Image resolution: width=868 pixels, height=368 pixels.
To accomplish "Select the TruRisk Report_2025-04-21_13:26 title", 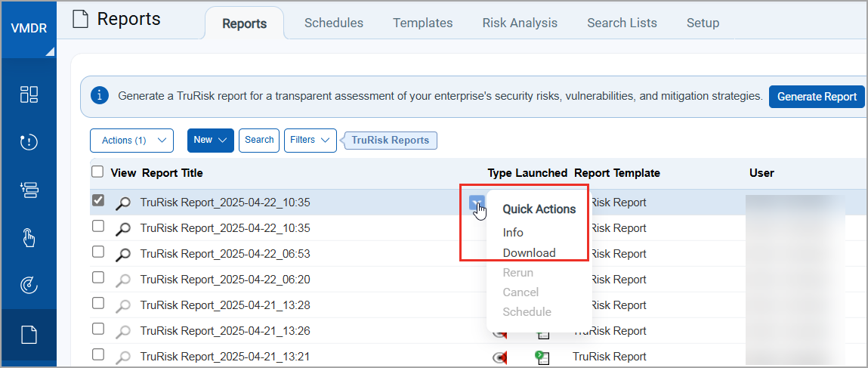I will pos(225,331).
